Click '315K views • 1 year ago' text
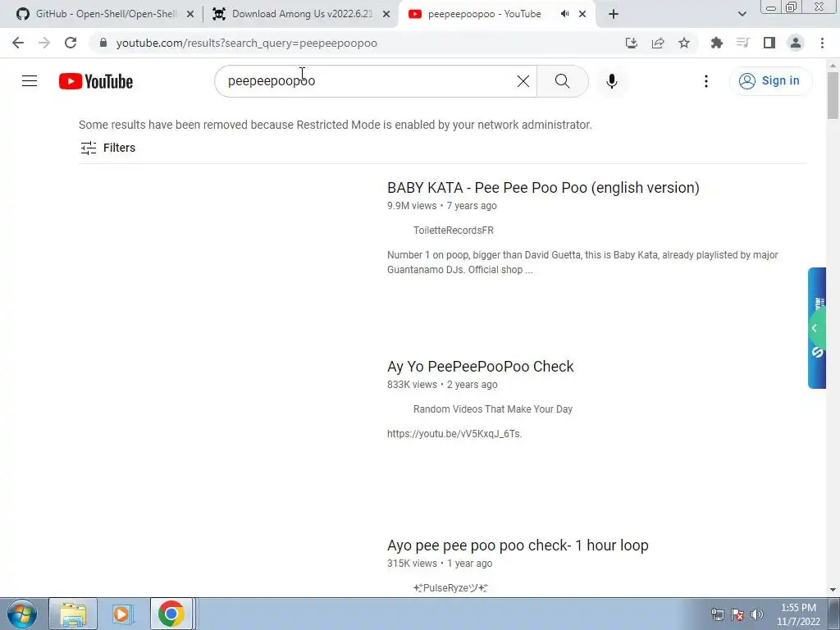This screenshot has width=840, height=630. (440, 564)
